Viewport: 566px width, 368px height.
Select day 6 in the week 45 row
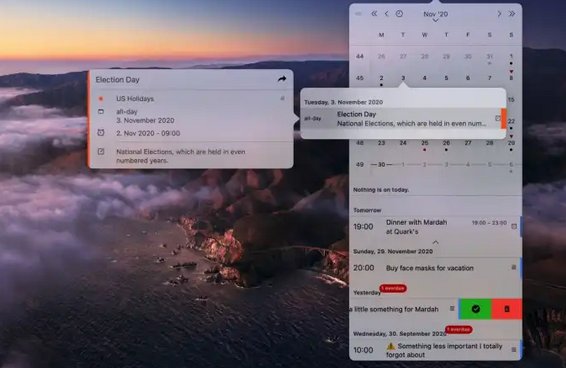coord(468,78)
